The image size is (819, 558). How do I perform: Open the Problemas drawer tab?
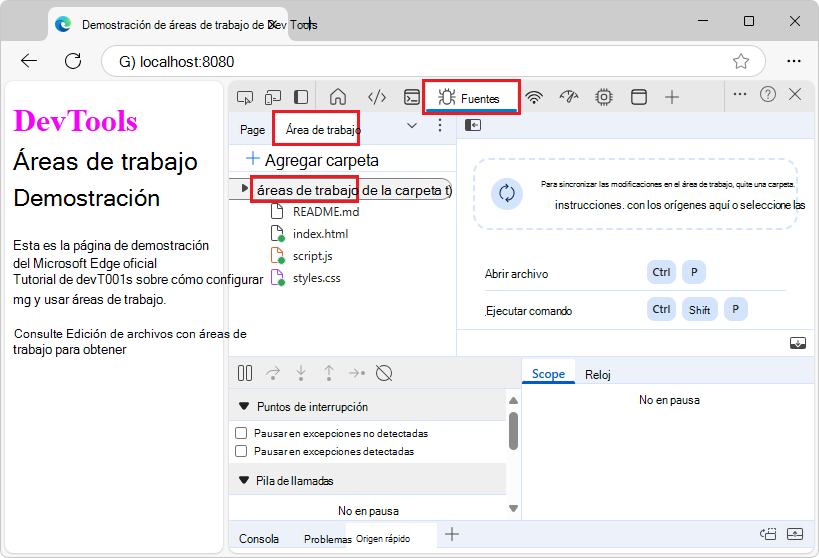(x=327, y=539)
